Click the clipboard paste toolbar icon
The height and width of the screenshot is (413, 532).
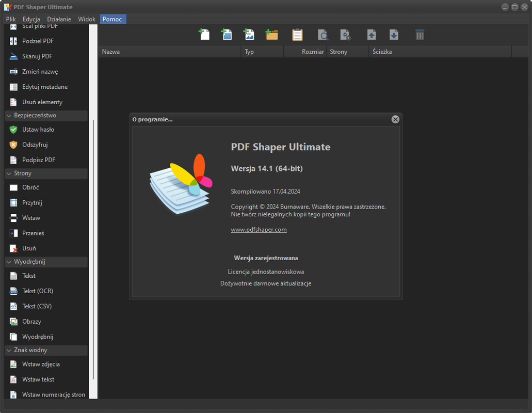[297, 35]
